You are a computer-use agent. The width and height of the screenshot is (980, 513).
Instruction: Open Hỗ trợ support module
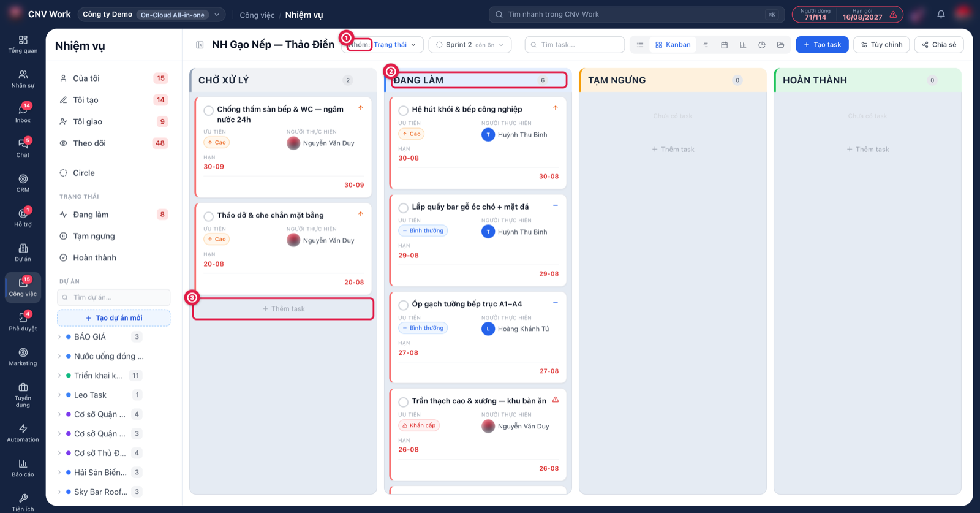coord(23,218)
